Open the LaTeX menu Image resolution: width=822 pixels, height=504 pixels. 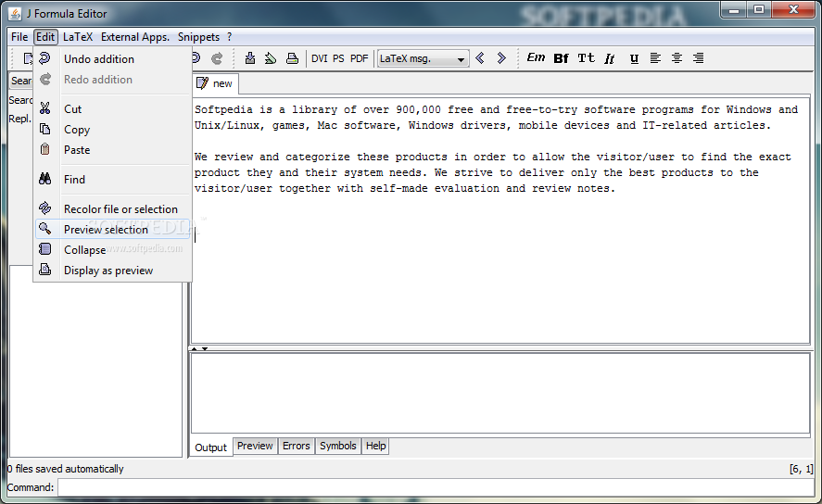tap(78, 37)
